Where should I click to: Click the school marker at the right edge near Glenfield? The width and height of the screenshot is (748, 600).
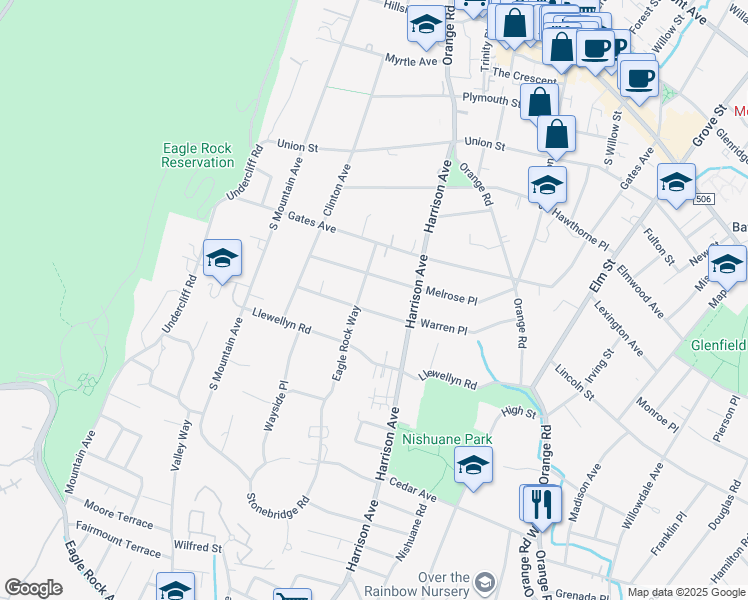pos(727,265)
